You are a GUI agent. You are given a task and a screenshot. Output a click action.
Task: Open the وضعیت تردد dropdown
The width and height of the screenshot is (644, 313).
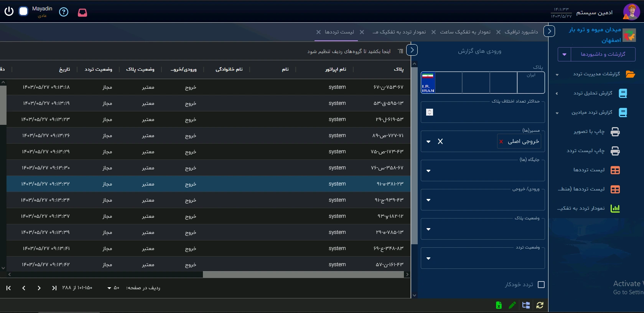pyautogui.click(x=483, y=258)
